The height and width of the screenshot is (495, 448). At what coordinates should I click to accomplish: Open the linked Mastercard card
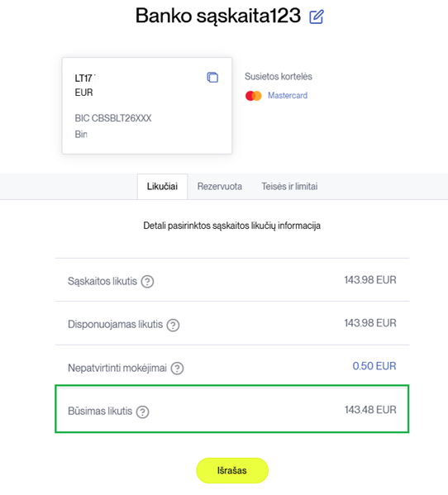click(288, 95)
